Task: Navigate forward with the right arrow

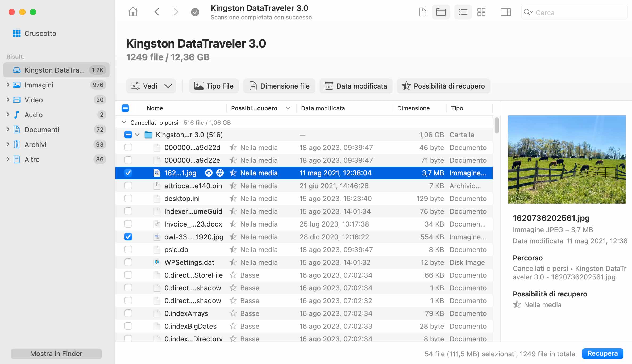Action: click(x=176, y=12)
